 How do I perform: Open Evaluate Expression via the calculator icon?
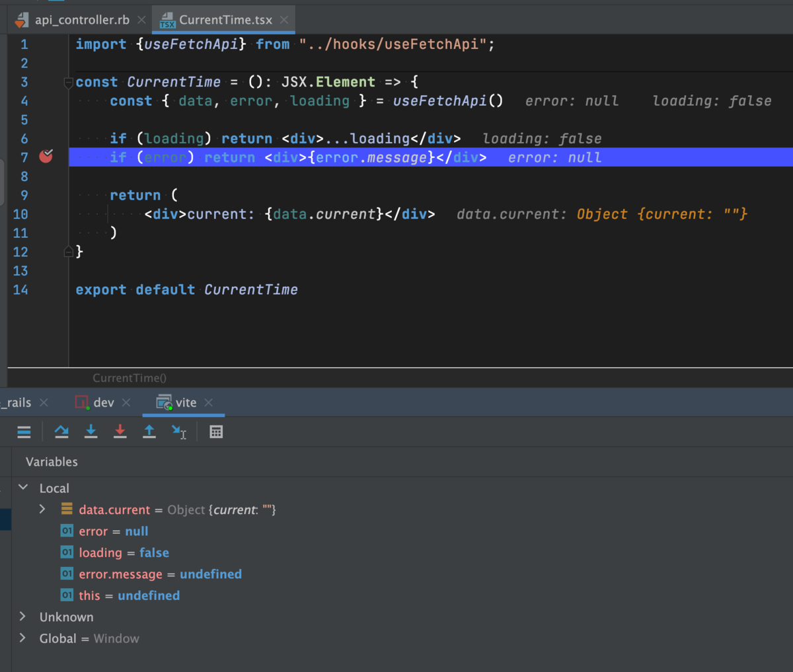click(216, 431)
